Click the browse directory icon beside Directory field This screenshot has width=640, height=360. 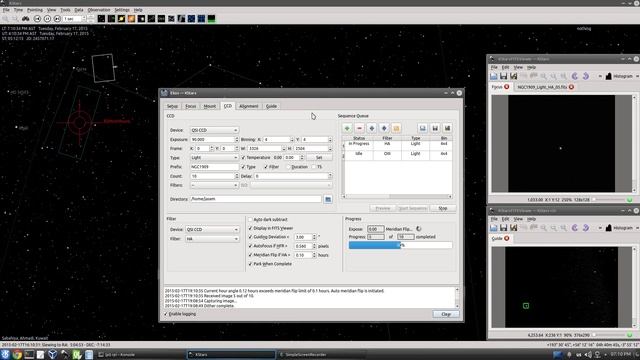[328, 199]
